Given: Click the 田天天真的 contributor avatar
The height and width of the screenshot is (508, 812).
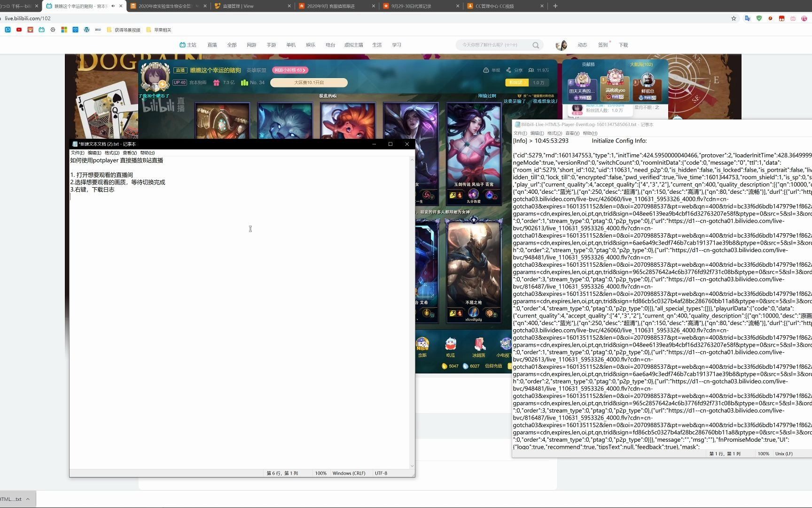Looking at the screenshot, I should click(x=583, y=79).
